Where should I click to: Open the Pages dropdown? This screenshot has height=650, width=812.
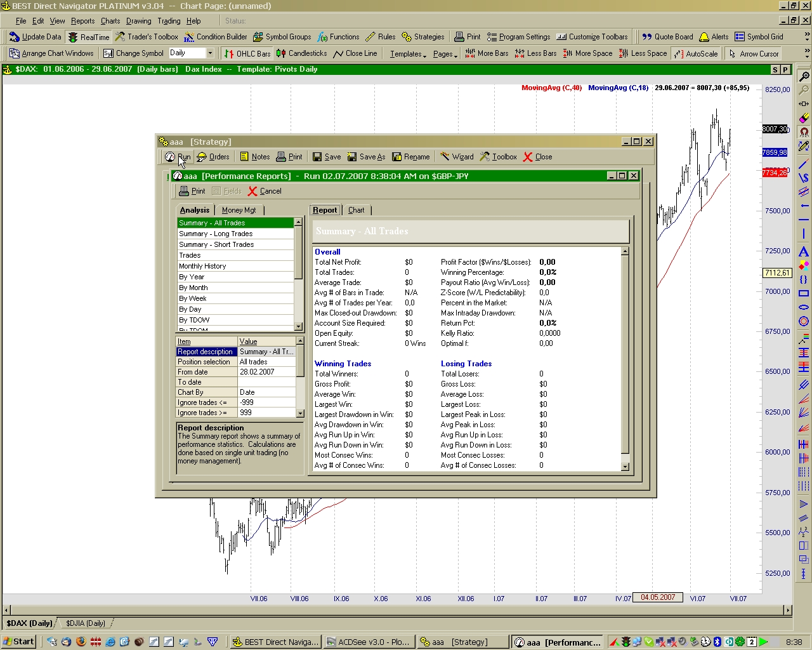(x=445, y=54)
